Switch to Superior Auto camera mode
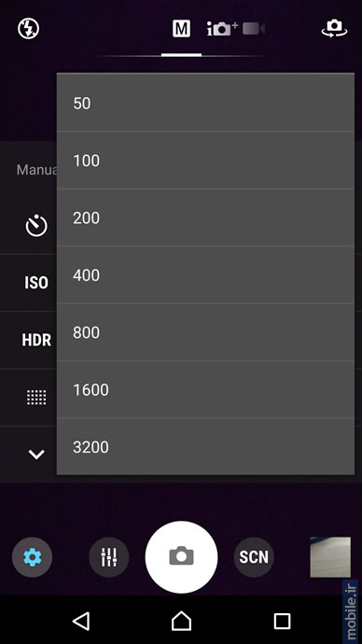The image size is (362, 644). click(x=222, y=29)
